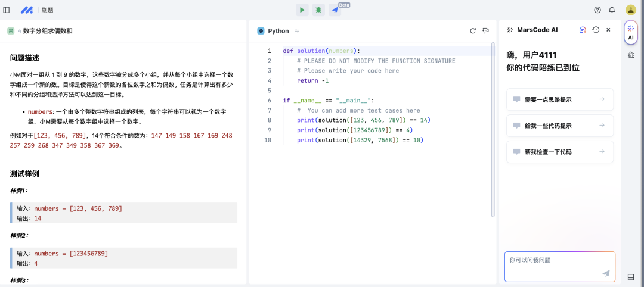644x287 pixels.
Task: Select 需要一点思路提示 suggestion
Action: pos(560,99)
